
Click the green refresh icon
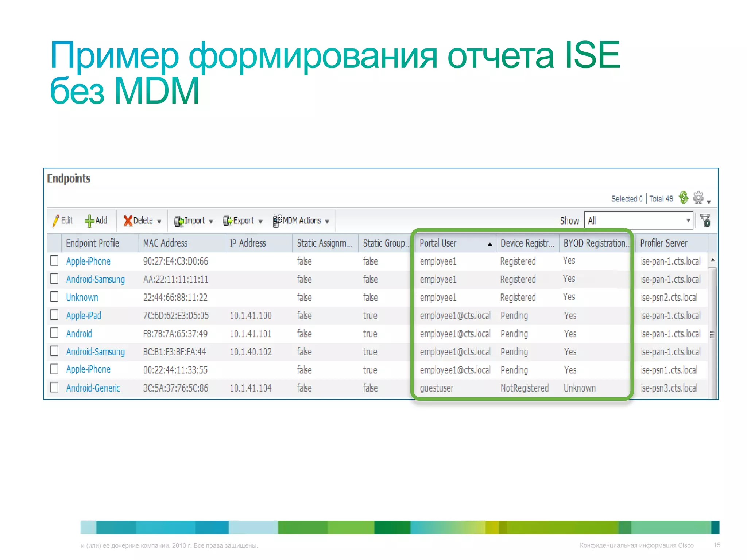pyautogui.click(x=684, y=198)
